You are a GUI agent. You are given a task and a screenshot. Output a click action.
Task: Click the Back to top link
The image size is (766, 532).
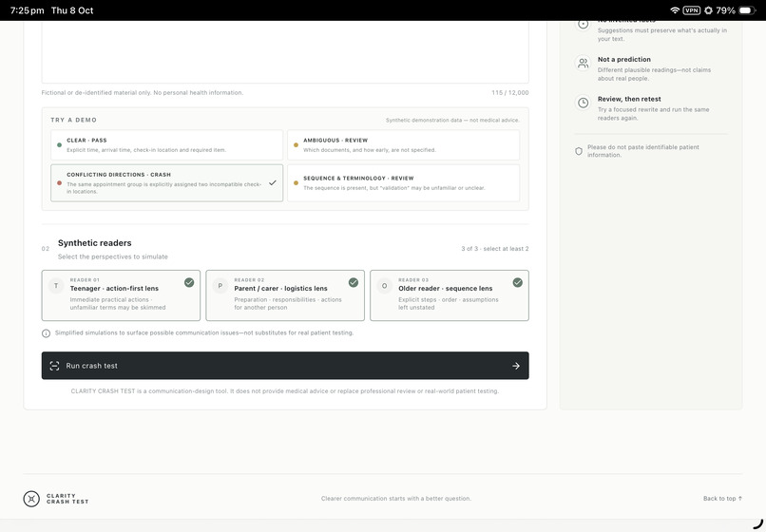pos(722,499)
